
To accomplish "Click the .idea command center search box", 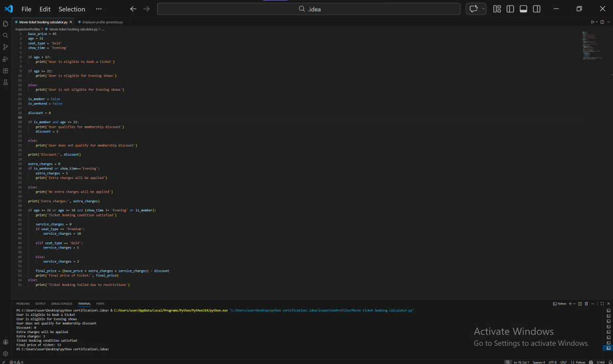I will click(x=310, y=9).
